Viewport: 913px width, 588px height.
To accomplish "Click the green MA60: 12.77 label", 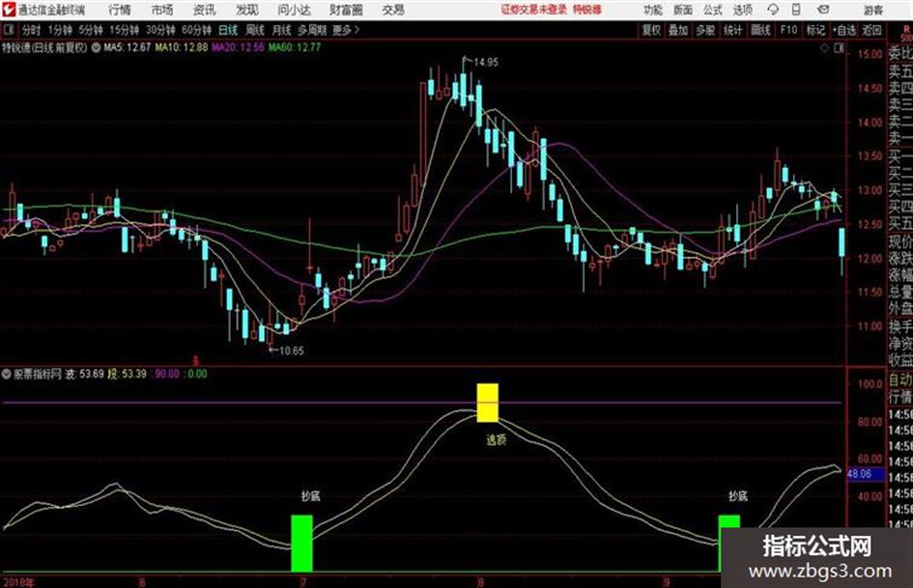I will [x=294, y=47].
